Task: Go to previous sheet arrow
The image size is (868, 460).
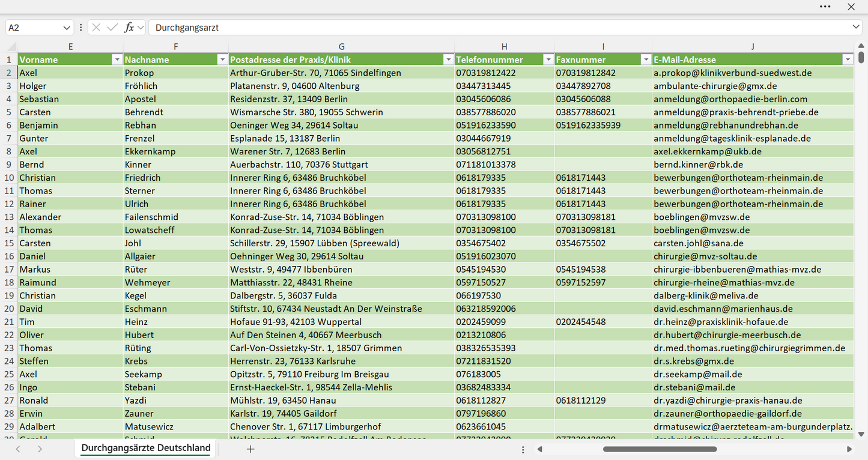Action: (x=18, y=449)
